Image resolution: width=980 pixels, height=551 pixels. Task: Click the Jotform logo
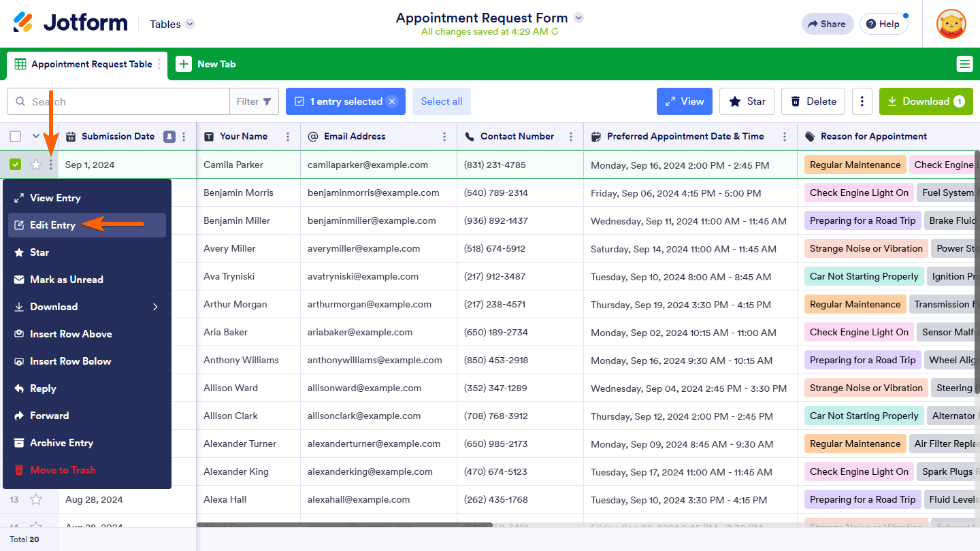[x=70, y=23]
